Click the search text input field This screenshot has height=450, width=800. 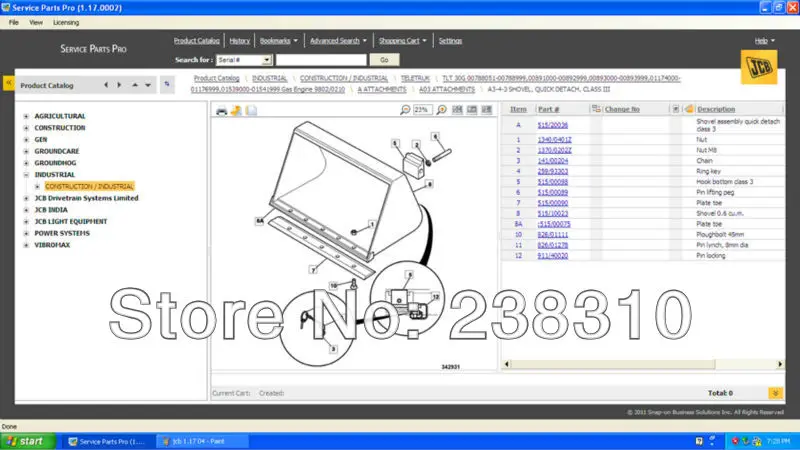321,60
